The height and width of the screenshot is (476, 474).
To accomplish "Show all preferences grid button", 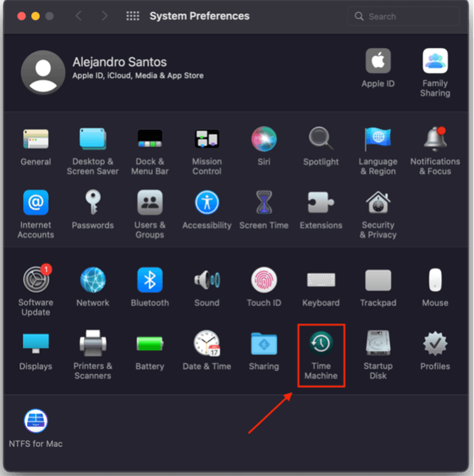I will (x=133, y=16).
